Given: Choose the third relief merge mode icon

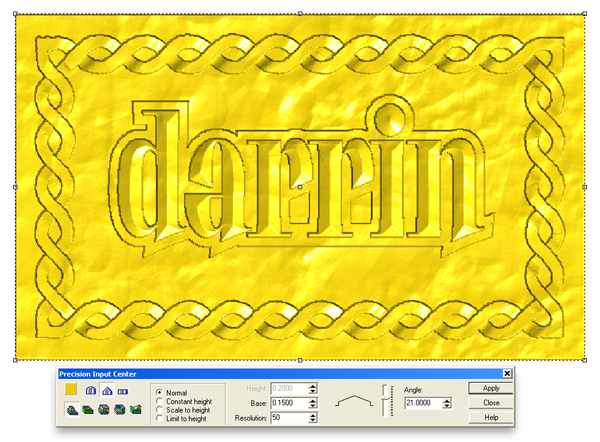Looking at the screenshot, I should coord(104,410).
